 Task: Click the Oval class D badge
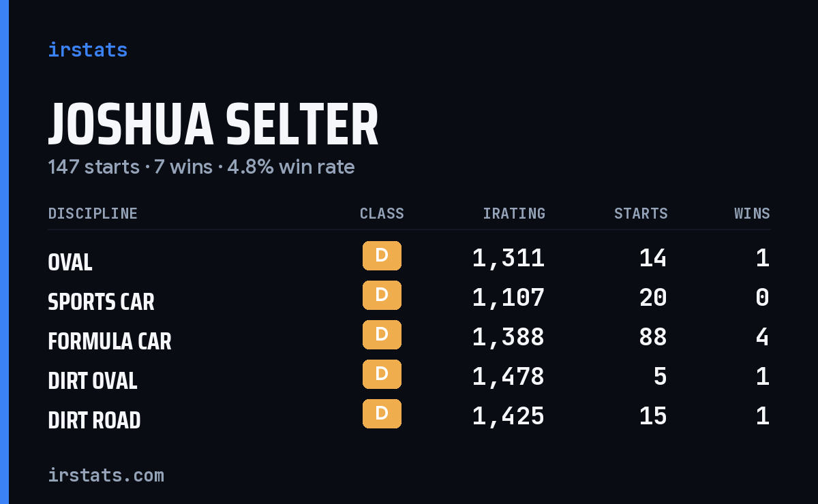point(382,256)
